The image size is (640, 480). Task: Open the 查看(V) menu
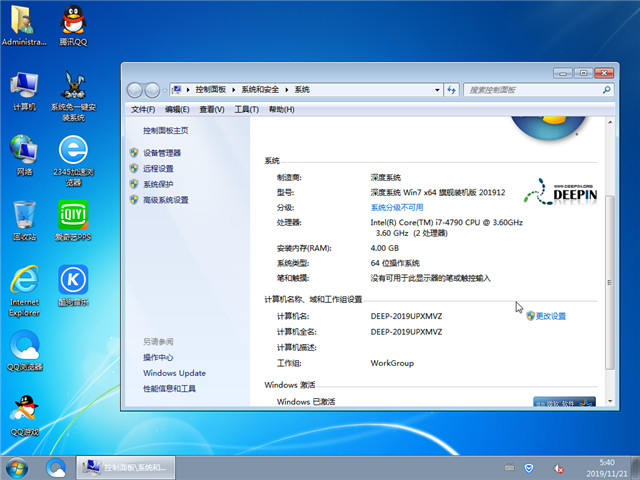pos(212,109)
